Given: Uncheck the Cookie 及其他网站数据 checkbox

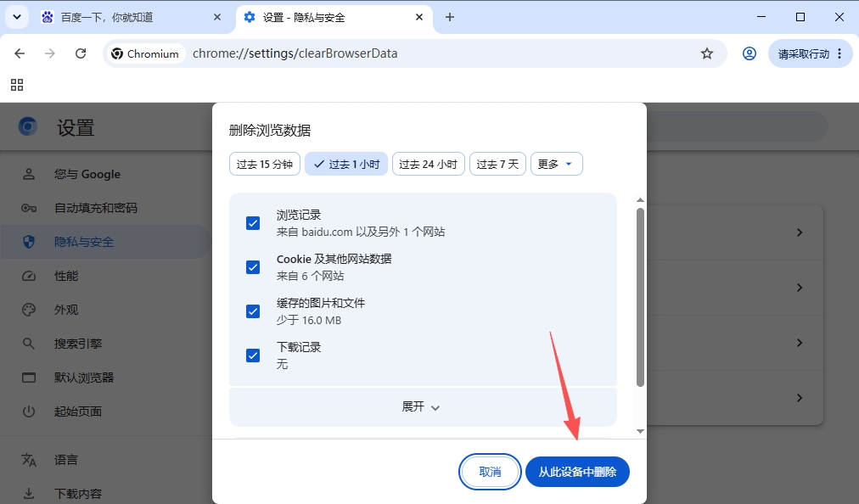Looking at the screenshot, I should [x=253, y=266].
